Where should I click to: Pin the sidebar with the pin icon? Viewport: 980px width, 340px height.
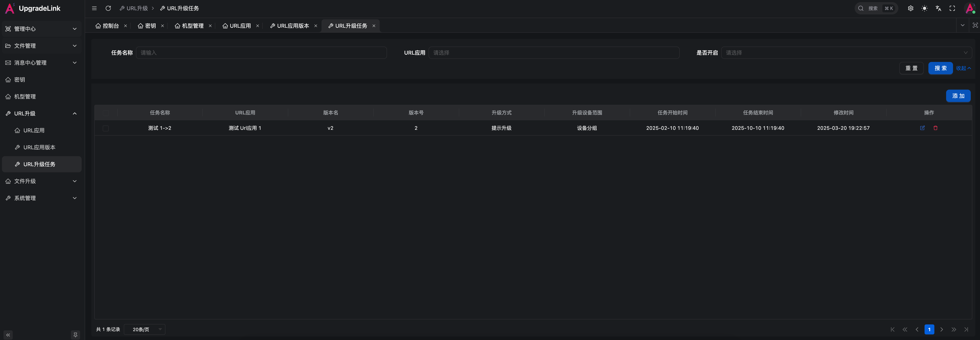(75, 335)
